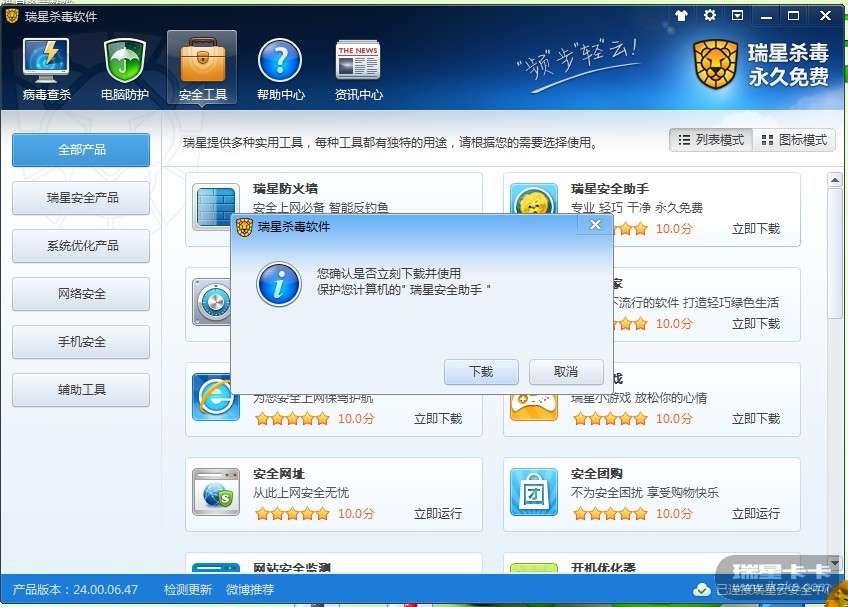
Task: Click the 瑞星防火墙 firewall icon
Action: tap(216, 207)
